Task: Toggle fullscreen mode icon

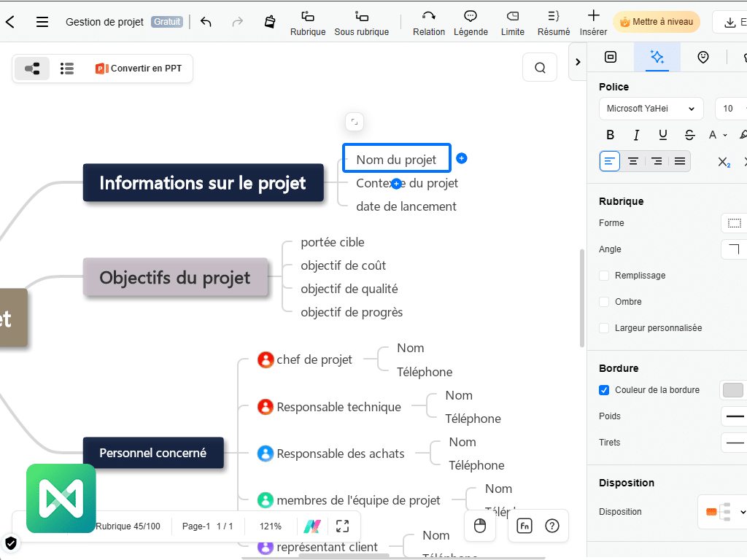Action: coord(342,526)
